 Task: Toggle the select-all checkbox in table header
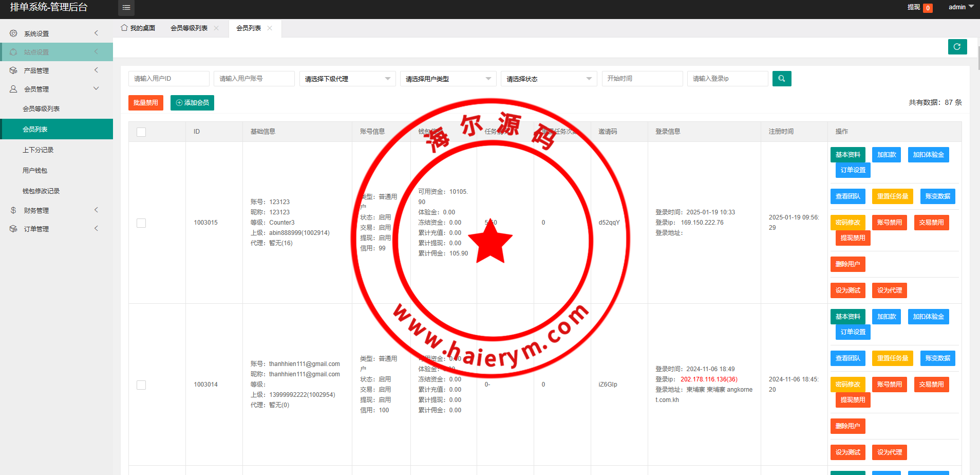[141, 132]
